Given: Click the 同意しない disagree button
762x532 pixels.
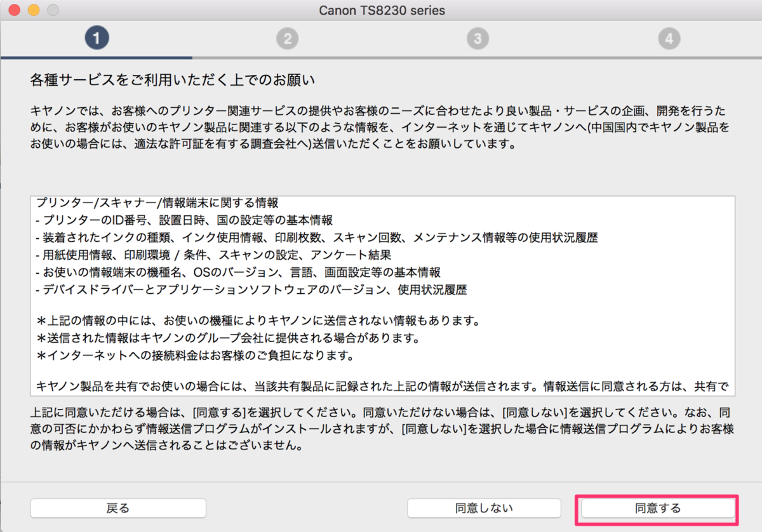Looking at the screenshot, I should (x=484, y=508).
